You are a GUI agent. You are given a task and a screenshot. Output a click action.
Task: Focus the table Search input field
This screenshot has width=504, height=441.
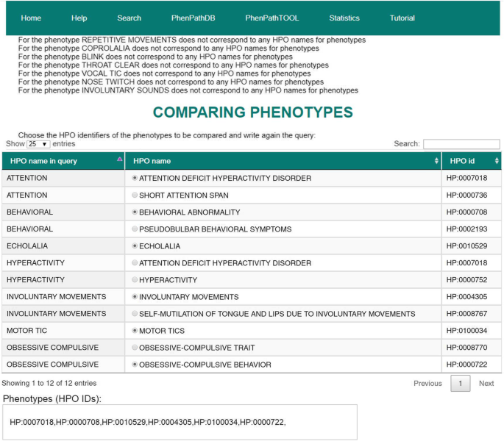coord(461,144)
